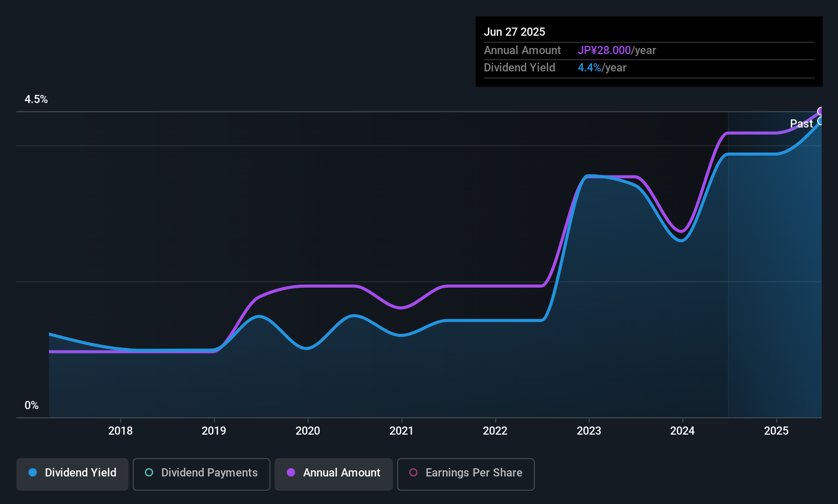The image size is (838, 504).
Task: Click the 0% y-axis label
Action: click(x=32, y=406)
